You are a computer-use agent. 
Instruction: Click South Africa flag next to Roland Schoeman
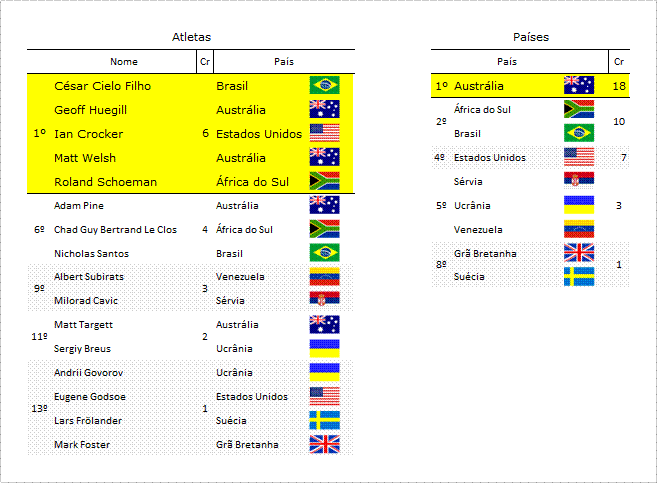coord(324,181)
